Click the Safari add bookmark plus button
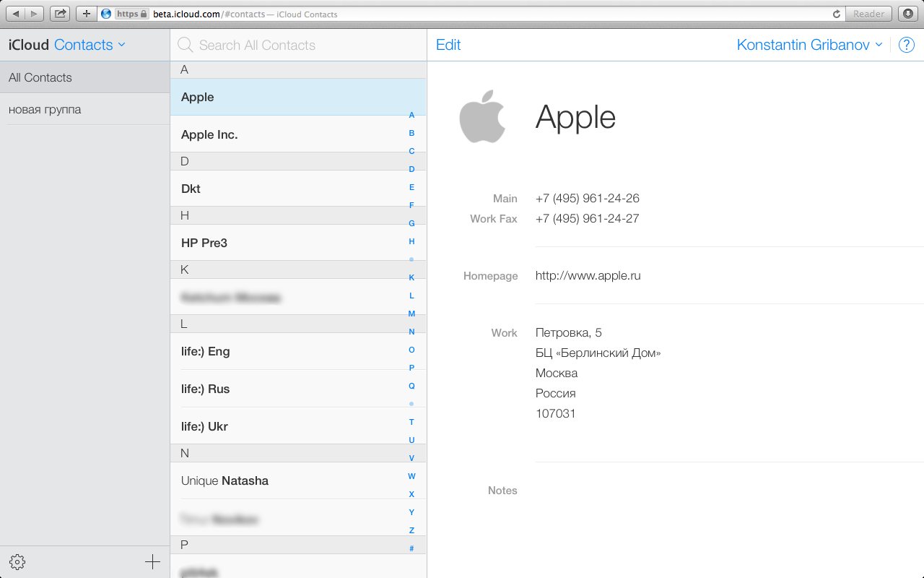The width and height of the screenshot is (924, 578). pos(86,14)
